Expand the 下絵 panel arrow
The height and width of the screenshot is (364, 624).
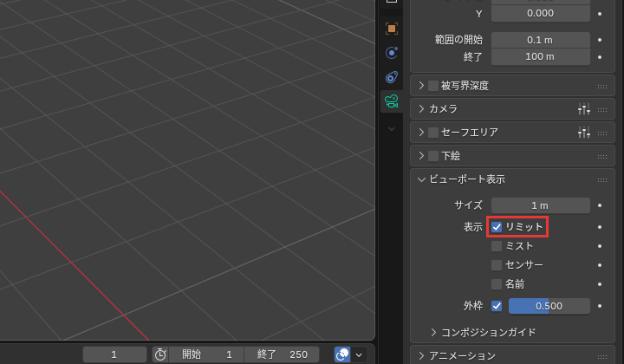pyautogui.click(x=421, y=155)
